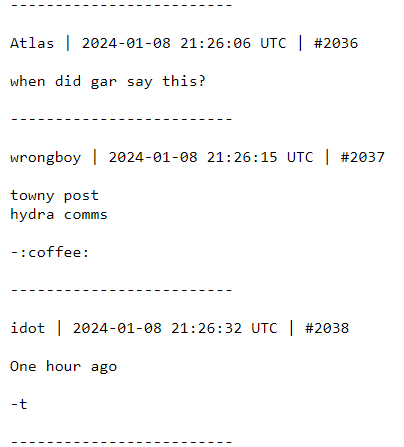Click the timestamp 2024-01-08 21:26:15 UTC
The width and height of the screenshot is (404, 447).
coord(211,157)
